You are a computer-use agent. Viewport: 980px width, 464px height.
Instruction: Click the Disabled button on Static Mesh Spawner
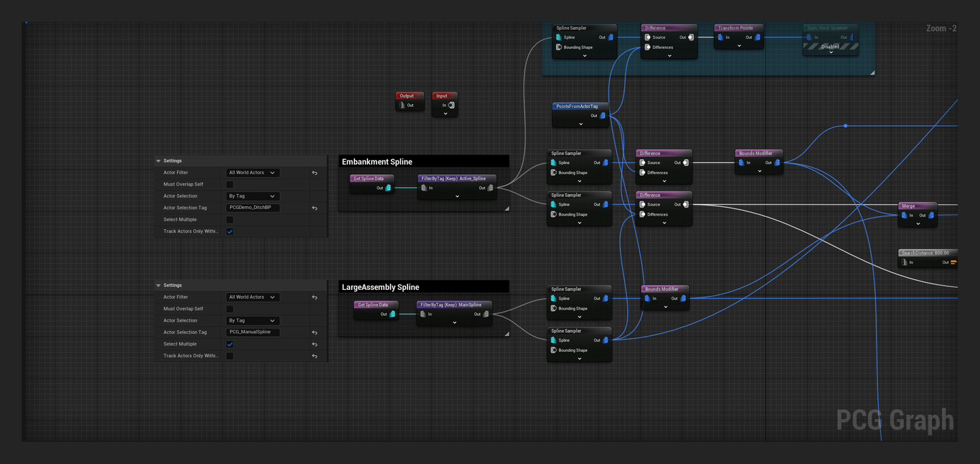(830, 46)
